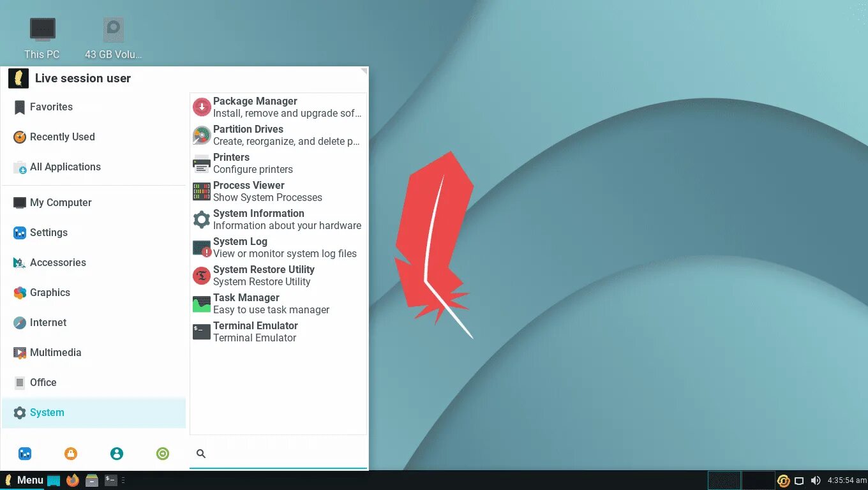Click the update notifier tray icon
This screenshot has height=490, width=868.
click(x=784, y=480)
